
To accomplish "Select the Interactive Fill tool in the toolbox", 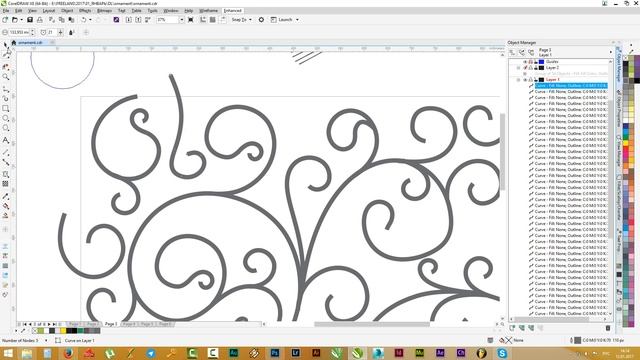I will click(x=6, y=206).
